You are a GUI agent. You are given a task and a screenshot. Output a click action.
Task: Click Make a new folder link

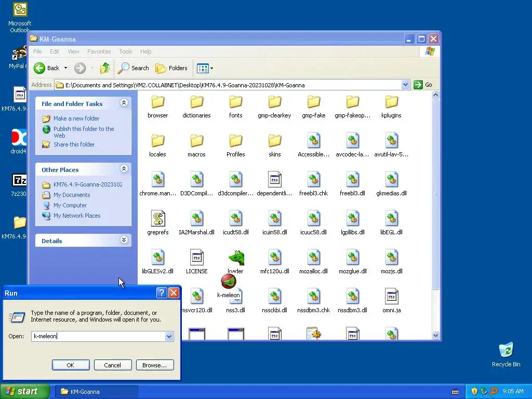(x=76, y=118)
